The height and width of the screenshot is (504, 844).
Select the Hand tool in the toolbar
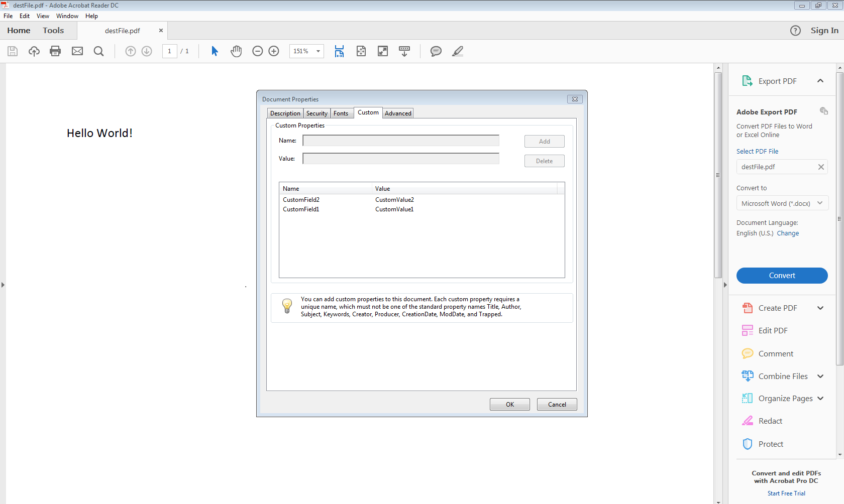pyautogui.click(x=236, y=51)
